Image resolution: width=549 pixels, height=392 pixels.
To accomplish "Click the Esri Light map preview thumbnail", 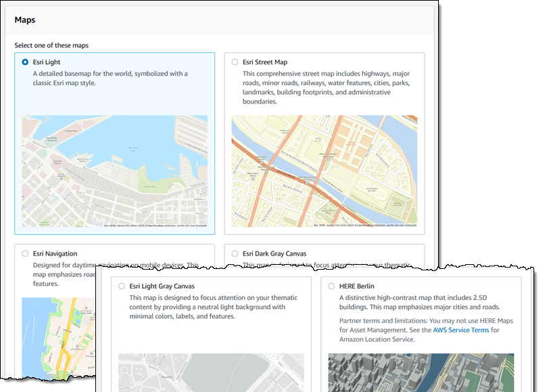I will 114,171.
